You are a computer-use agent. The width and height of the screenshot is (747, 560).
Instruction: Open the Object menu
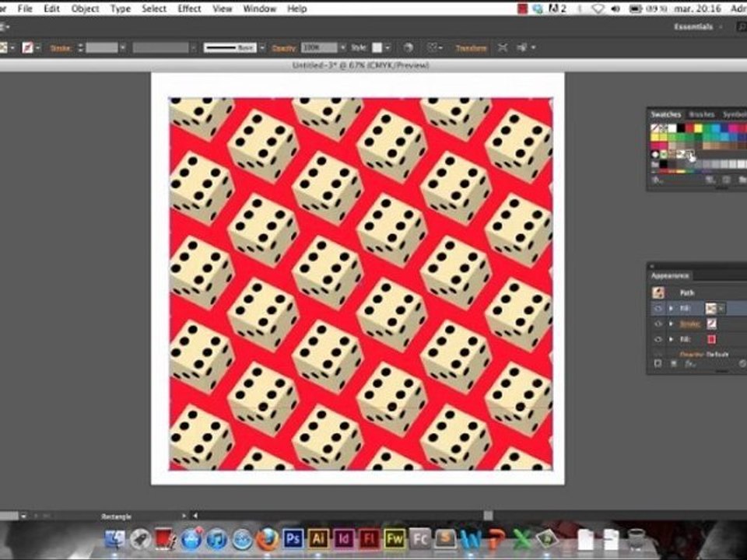click(x=86, y=9)
